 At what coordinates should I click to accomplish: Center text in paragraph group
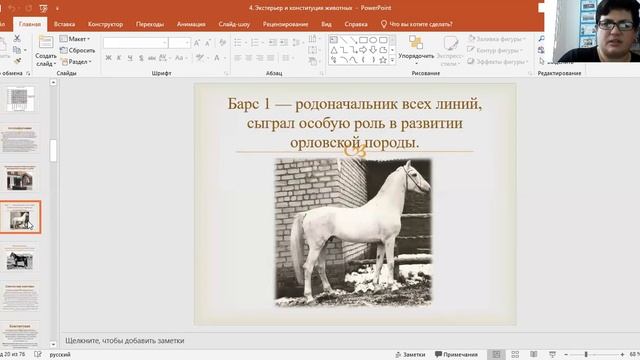(x=249, y=58)
